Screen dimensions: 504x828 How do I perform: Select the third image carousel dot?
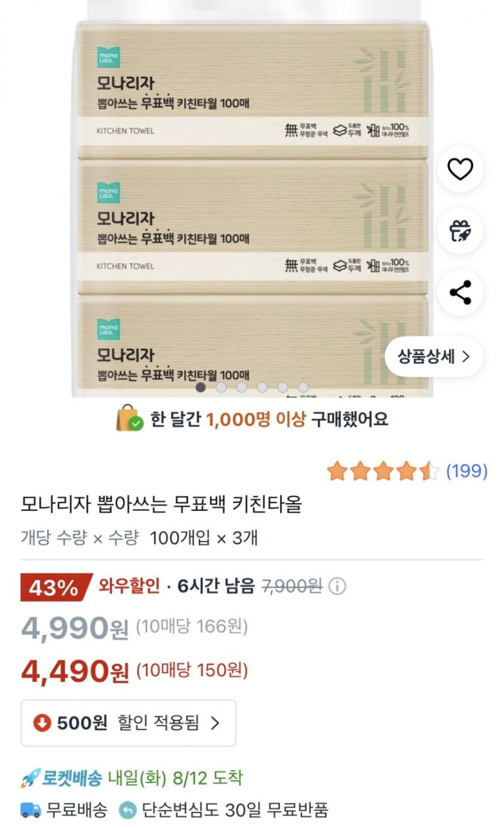241,387
